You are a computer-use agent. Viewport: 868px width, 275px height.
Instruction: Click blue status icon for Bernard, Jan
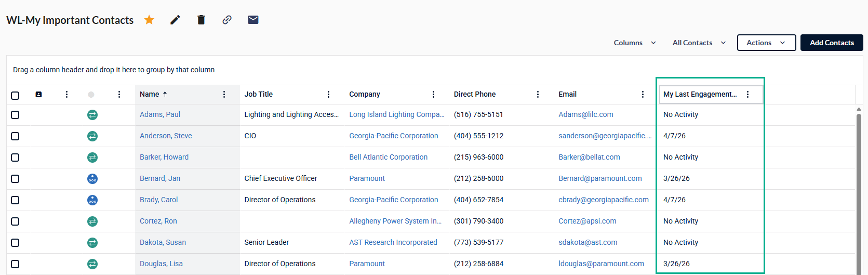point(92,179)
